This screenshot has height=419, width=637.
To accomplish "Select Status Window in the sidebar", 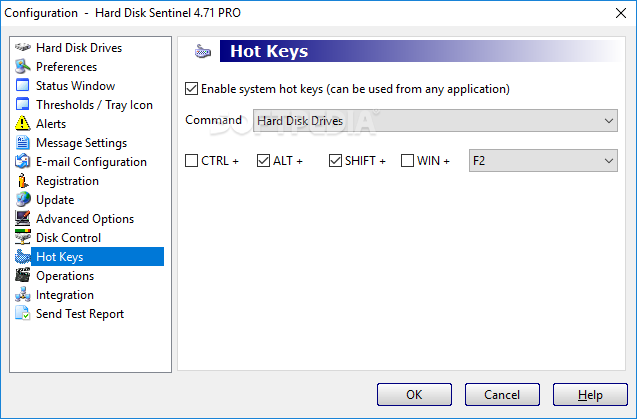I will 76,86.
